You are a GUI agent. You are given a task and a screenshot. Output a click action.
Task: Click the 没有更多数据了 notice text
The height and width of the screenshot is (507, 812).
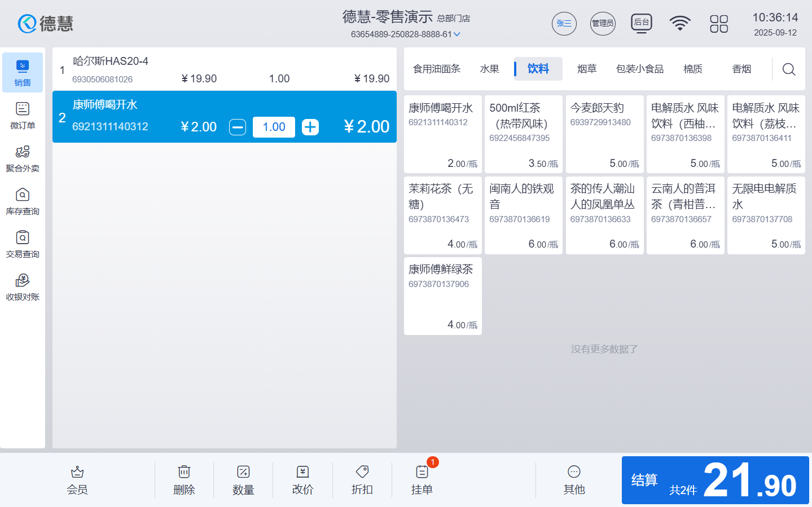click(x=604, y=349)
